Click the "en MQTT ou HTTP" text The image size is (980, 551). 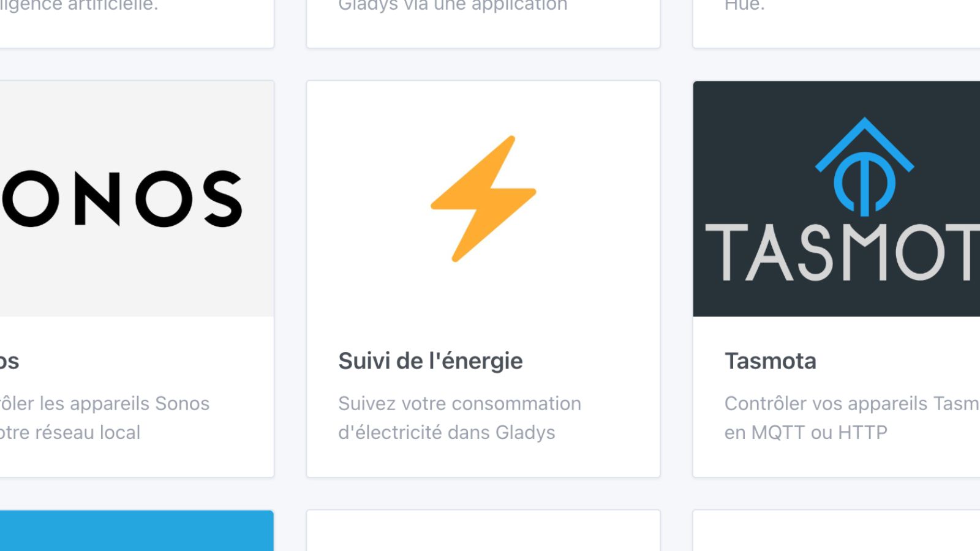805,432
